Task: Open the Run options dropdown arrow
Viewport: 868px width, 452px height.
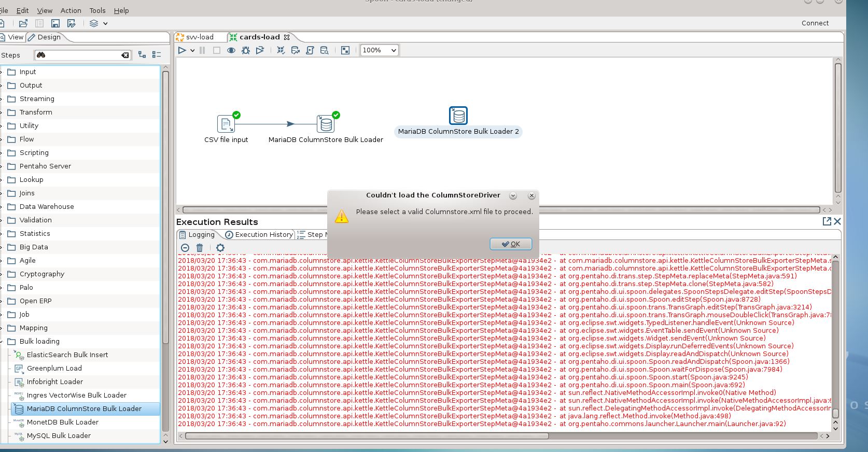Action: coord(192,50)
